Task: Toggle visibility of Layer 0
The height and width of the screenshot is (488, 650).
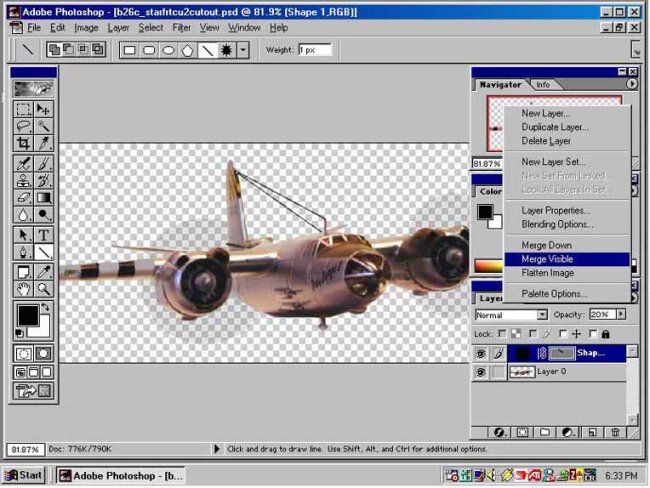Action: (x=481, y=372)
